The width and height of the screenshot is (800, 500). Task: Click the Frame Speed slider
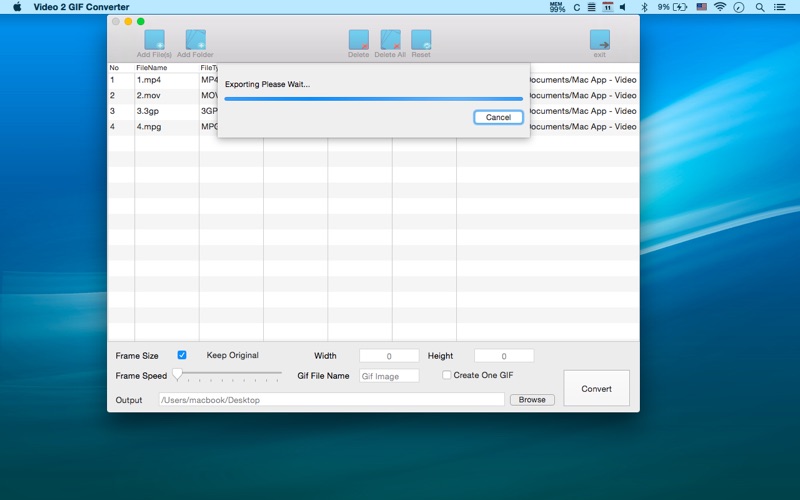point(227,375)
